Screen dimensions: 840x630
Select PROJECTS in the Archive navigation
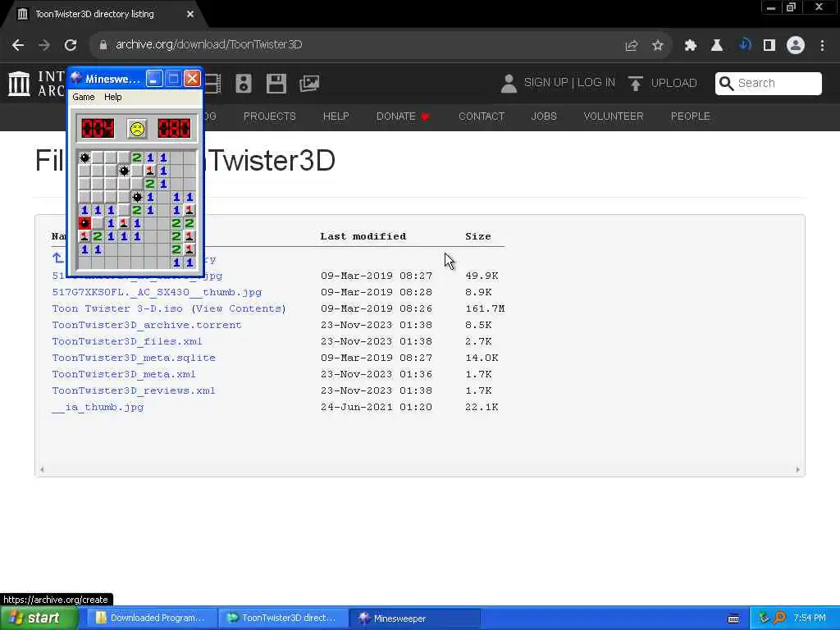point(269,116)
